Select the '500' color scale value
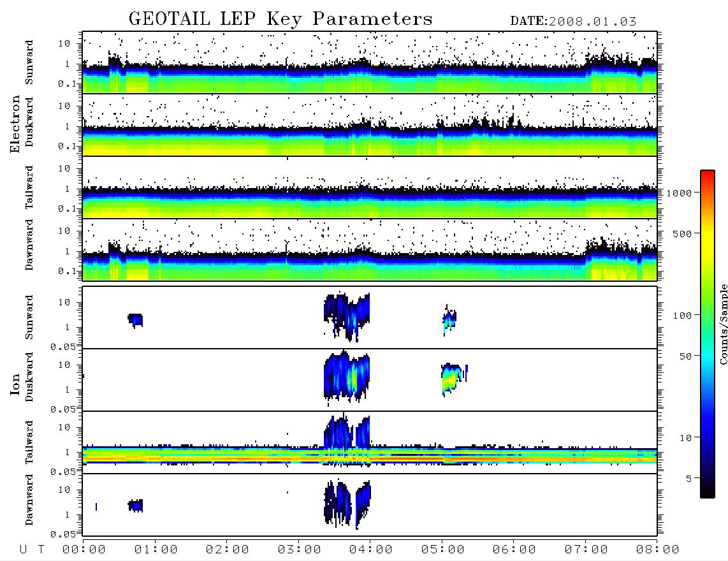 pos(682,233)
